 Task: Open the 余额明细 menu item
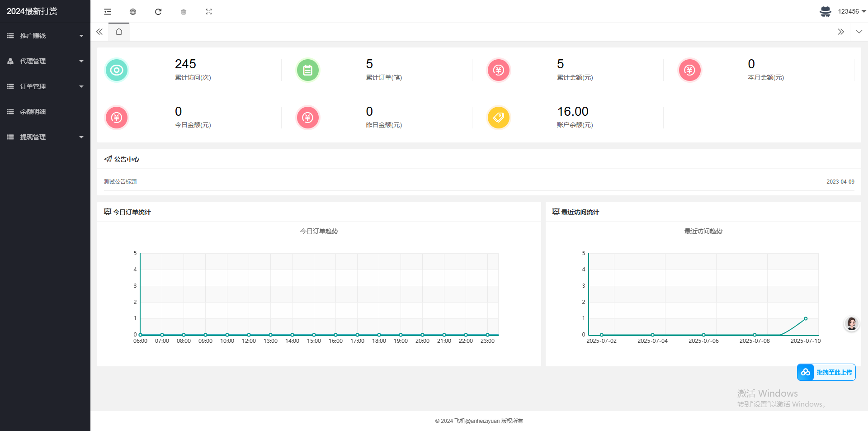[33, 112]
